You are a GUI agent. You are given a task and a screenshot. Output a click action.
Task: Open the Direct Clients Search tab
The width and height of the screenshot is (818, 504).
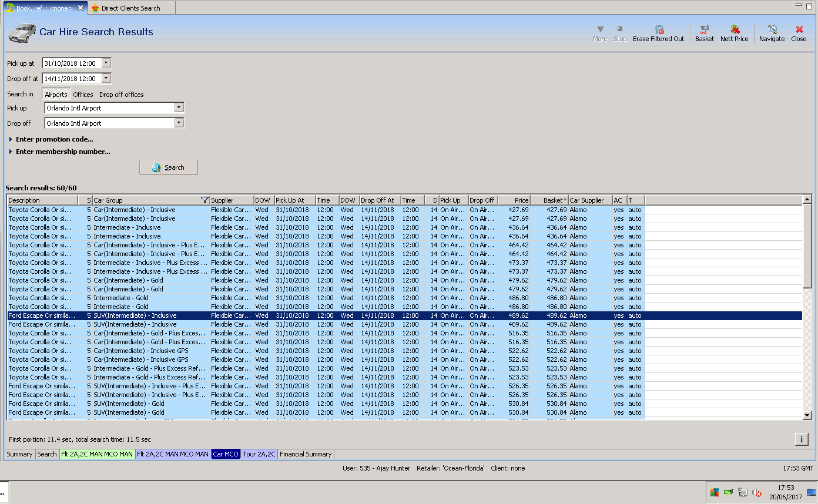point(130,8)
